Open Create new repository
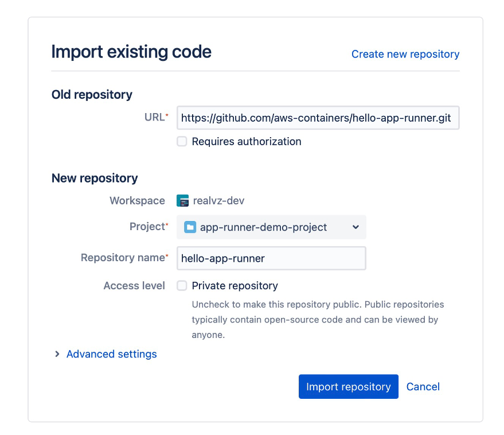 pos(405,54)
